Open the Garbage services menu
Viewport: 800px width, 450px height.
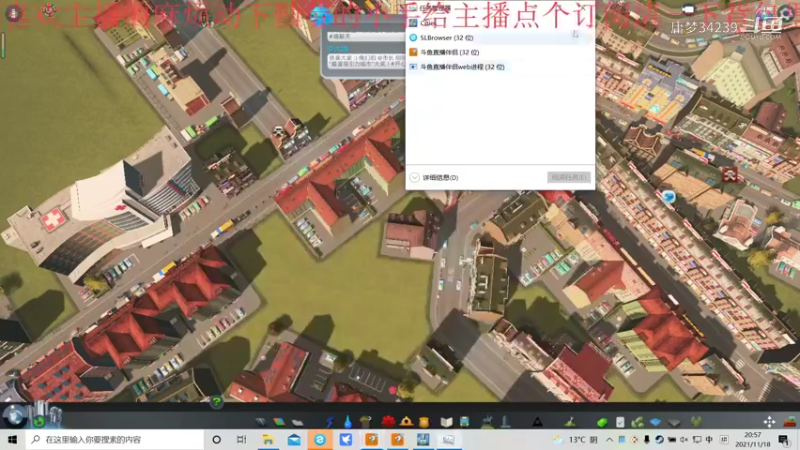[x=365, y=422]
